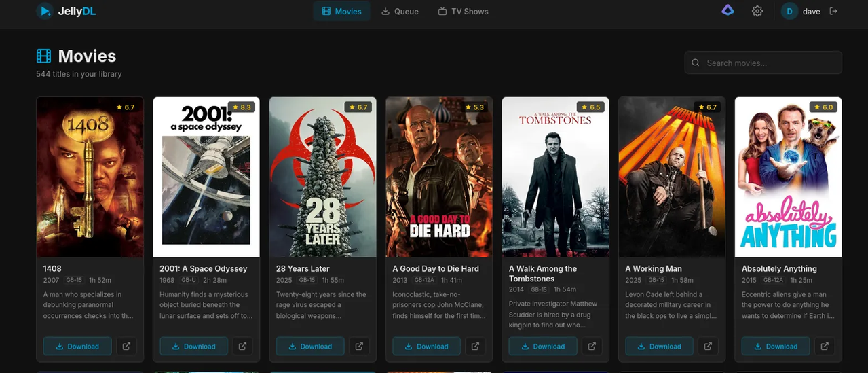Click the "2h 28m" runtime text
868x373 pixels.
pyautogui.click(x=214, y=280)
